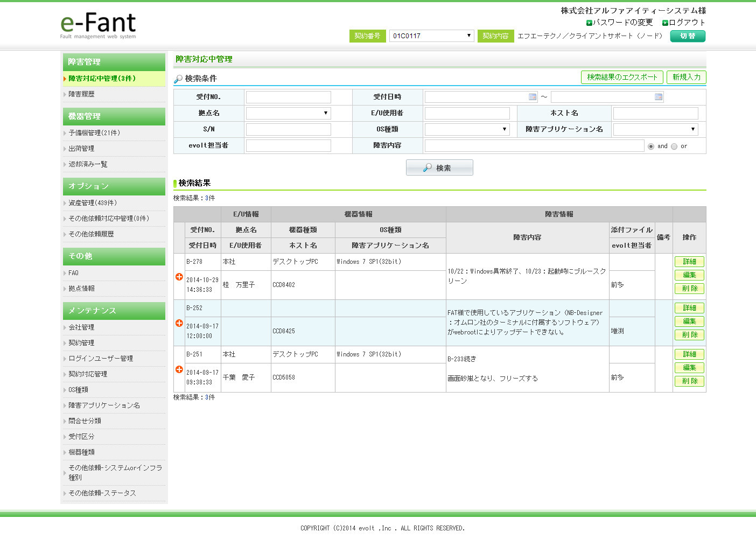756x539 pixels.
Task: Open その他依頼対応中管理(0件) in sidebar
Action: tap(109, 219)
